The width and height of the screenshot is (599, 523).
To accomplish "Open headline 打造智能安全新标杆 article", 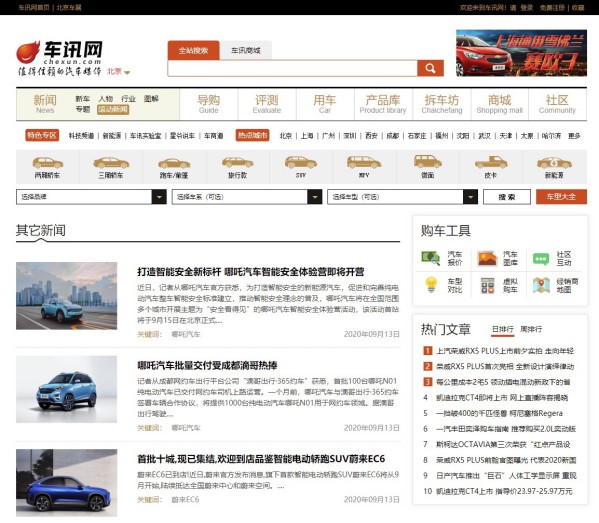I will point(251,272).
